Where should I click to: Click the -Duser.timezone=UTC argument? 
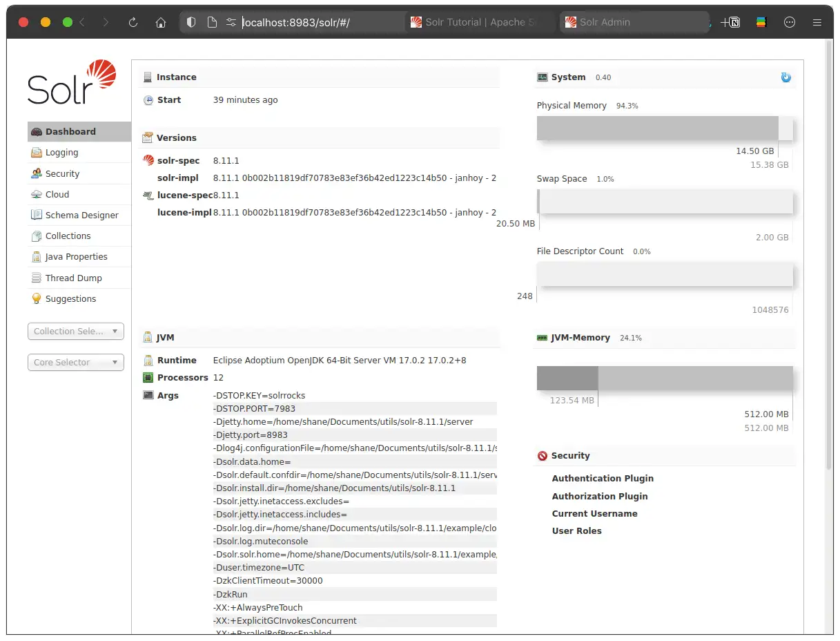tap(259, 568)
